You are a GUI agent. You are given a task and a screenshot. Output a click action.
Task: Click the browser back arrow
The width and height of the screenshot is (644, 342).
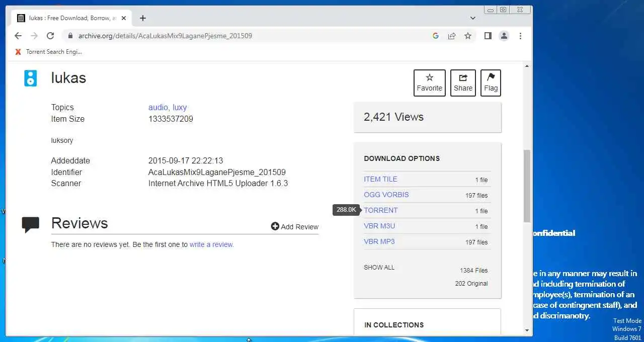[x=18, y=36]
